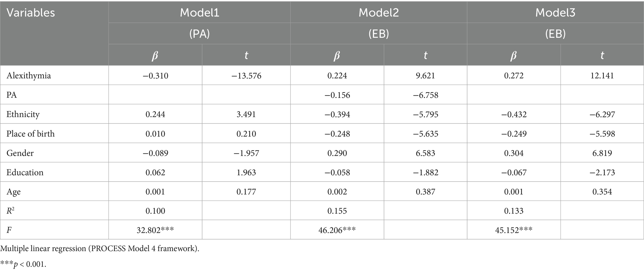Click the F statistic 46.206***
This screenshot has width=644, height=272.
(337, 230)
